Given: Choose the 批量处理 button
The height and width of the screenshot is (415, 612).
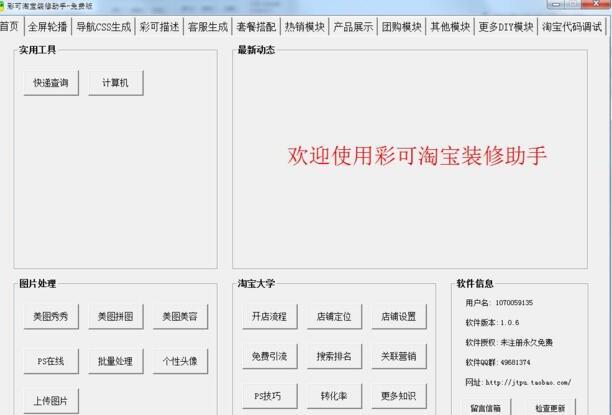Looking at the screenshot, I should pos(116,361).
